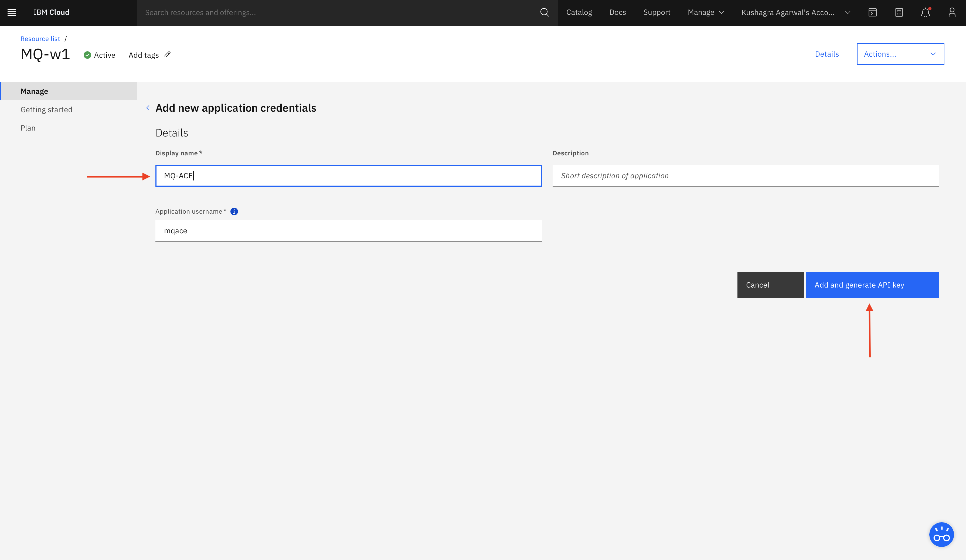Open the notifications bell
The width and height of the screenshot is (966, 560).
pos(925,12)
